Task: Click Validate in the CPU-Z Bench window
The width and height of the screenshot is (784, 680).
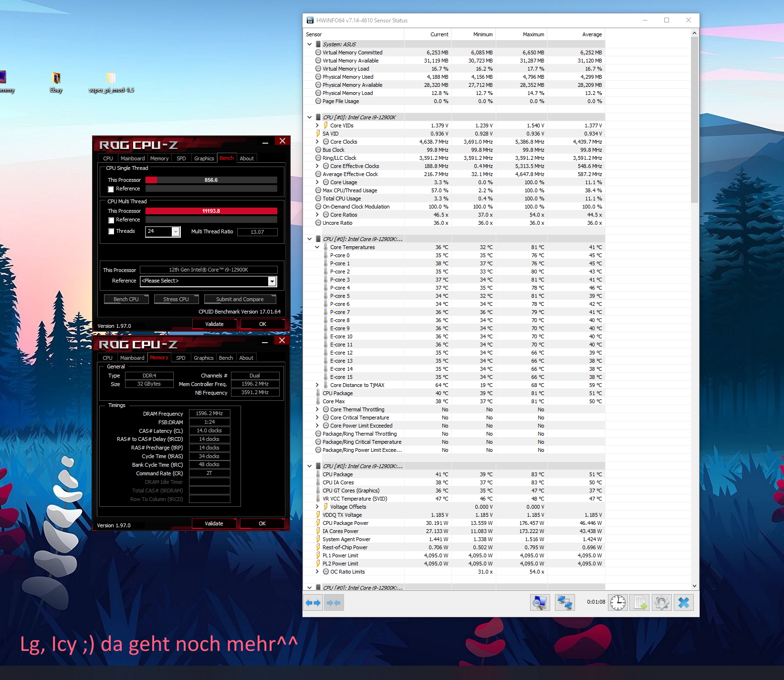Action: pos(214,324)
